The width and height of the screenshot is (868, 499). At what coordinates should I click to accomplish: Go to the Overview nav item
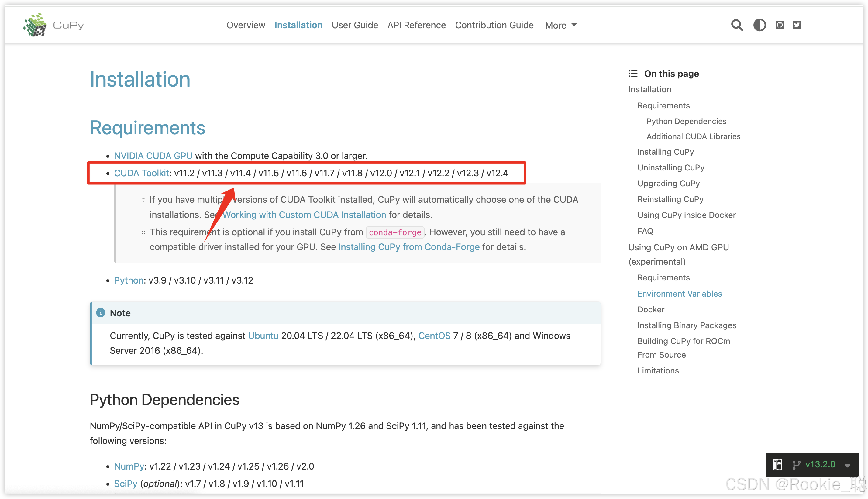coord(245,25)
